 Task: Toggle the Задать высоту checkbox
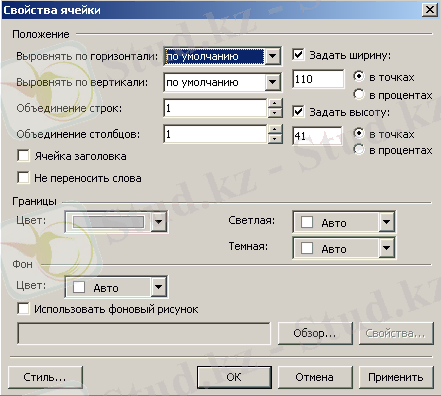coord(298,111)
